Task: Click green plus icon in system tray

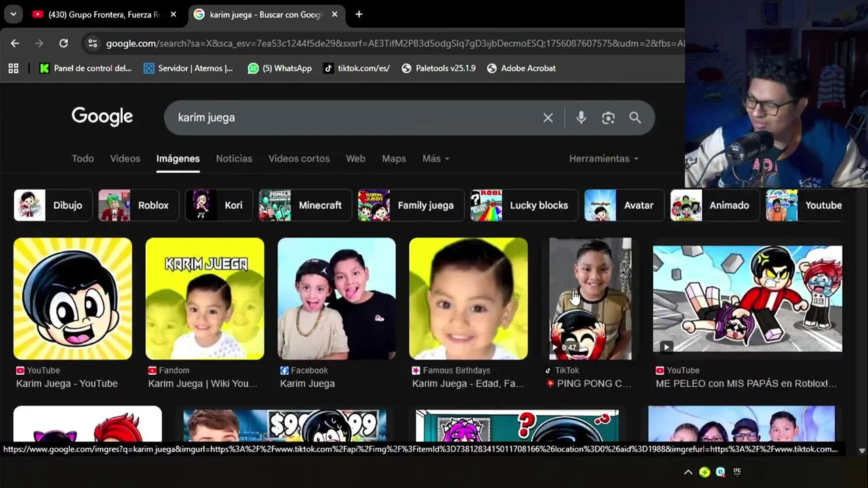Action: (x=705, y=472)
